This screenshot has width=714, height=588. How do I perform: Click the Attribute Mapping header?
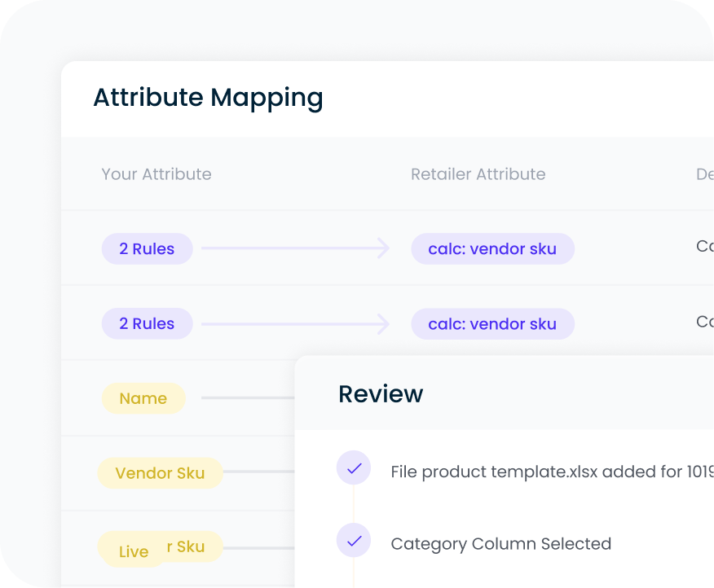point(208,98)
